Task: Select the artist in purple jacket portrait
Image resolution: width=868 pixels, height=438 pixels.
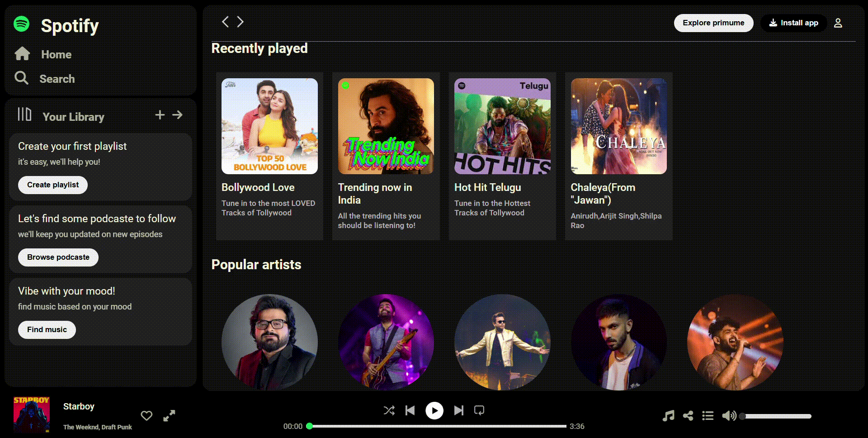Action: pyautogui.click(x=619, y=342)
